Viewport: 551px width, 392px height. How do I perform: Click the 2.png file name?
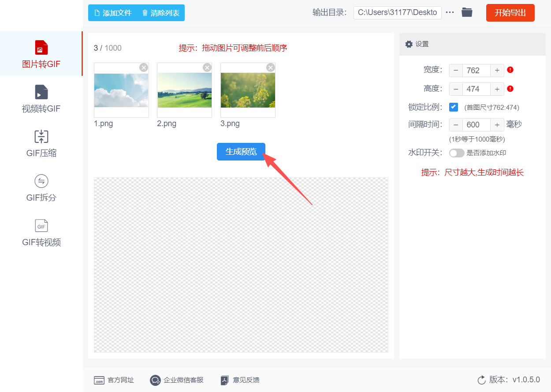(167, 123)
